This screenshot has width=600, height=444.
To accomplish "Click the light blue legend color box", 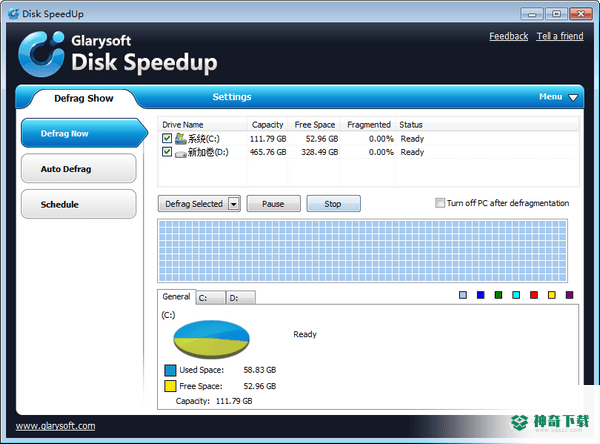I will pyautogui.click(x=463, y=295).
